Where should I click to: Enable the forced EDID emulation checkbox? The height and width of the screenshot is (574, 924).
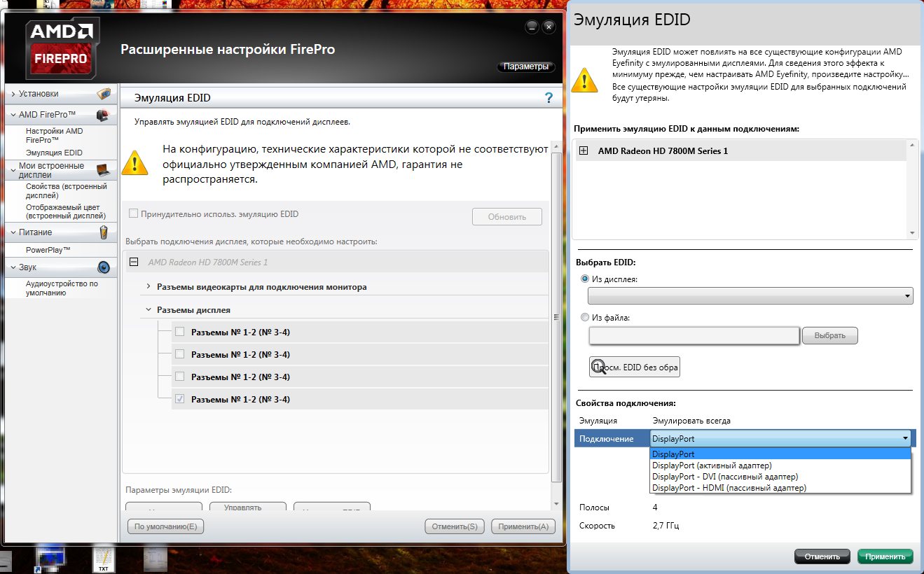pos(133,214)
